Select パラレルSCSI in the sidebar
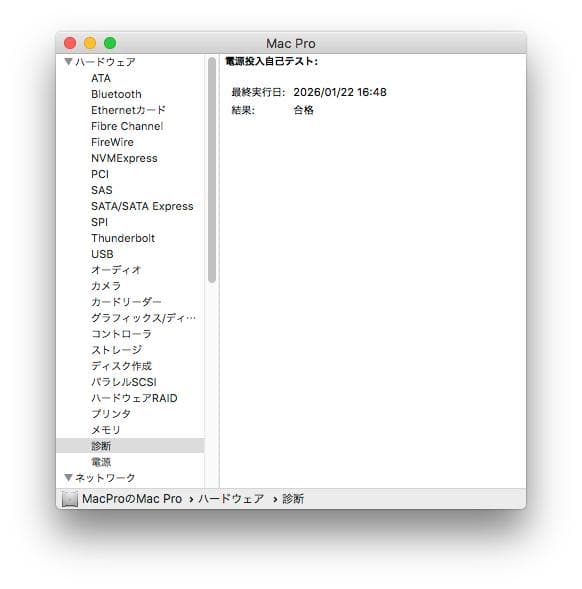This screenshot has height=589, width=582. pyautogui.click(x=124, y=382)
